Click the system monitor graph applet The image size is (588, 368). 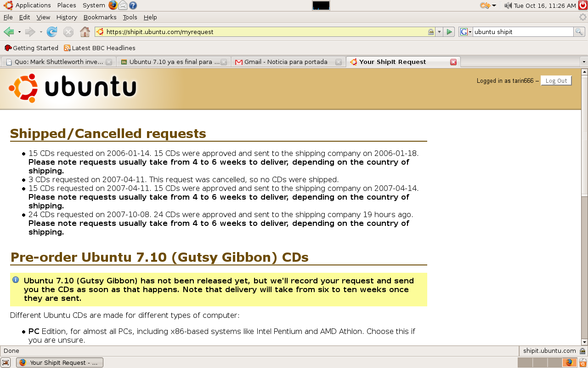tap(321, 6)
